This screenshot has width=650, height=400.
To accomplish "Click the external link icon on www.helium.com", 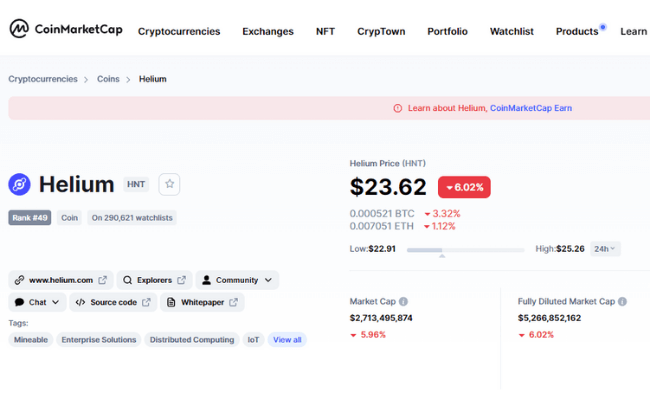I will coord(102,280).
